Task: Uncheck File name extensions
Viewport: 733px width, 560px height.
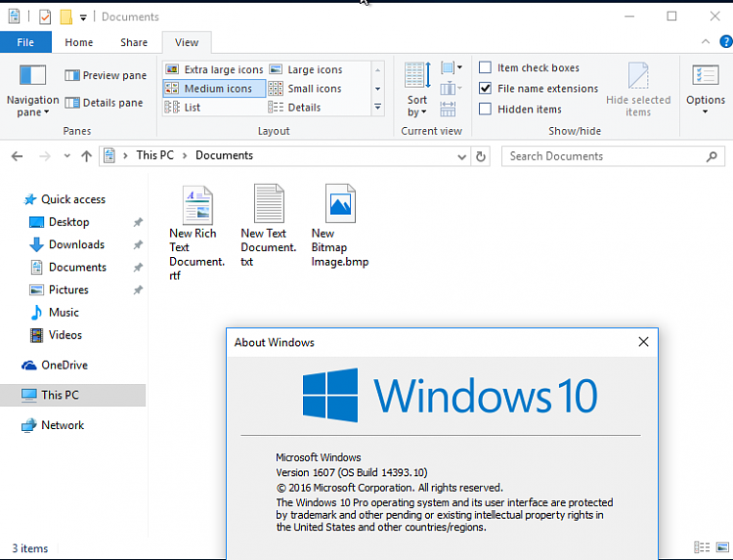Action: (x=485, y=88)
